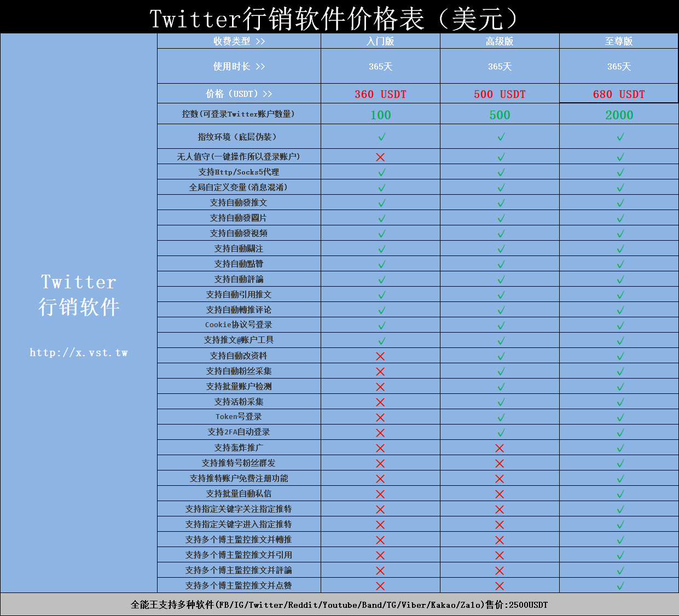
Task: Click 高级版 checkmark in 无人值守 row
Action: [x=501, y=157]
